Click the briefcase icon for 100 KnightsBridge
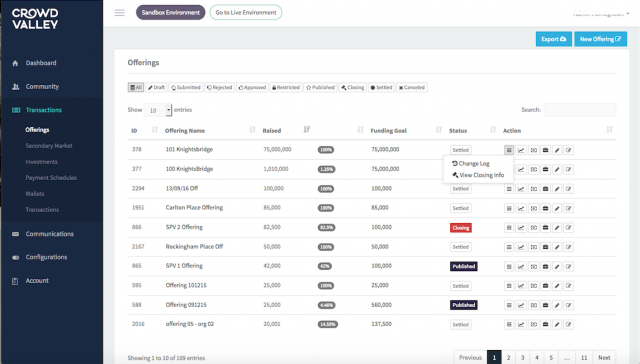640x364 pixels. (545, 169)
